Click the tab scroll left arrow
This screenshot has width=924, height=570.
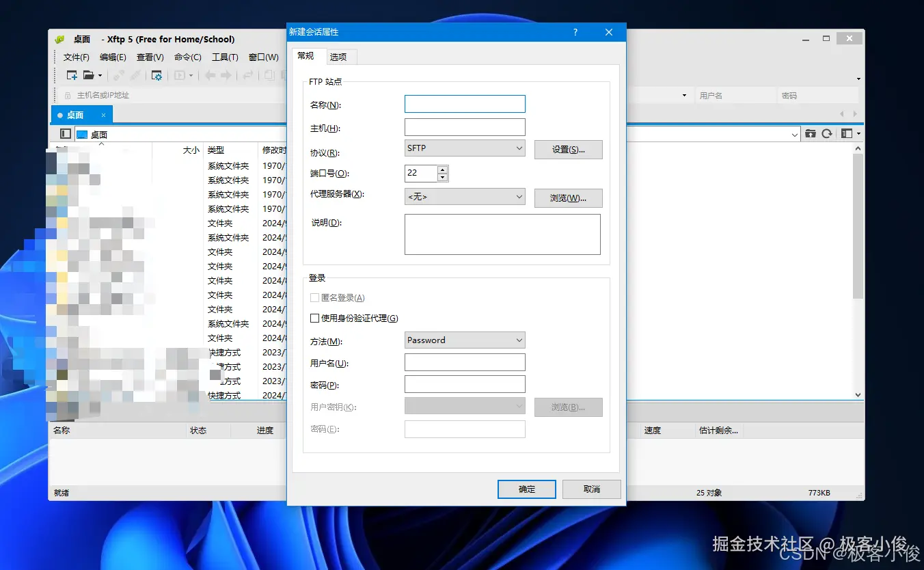(842, 114)
